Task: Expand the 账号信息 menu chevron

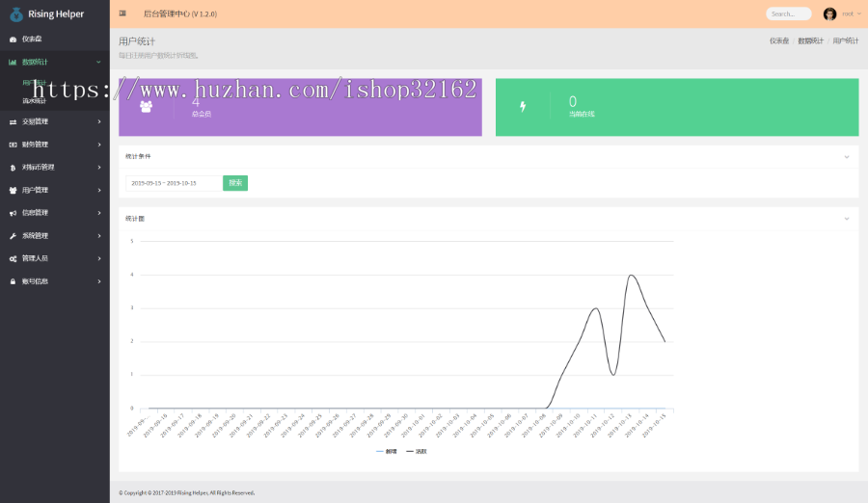Action: click(99, 281)
